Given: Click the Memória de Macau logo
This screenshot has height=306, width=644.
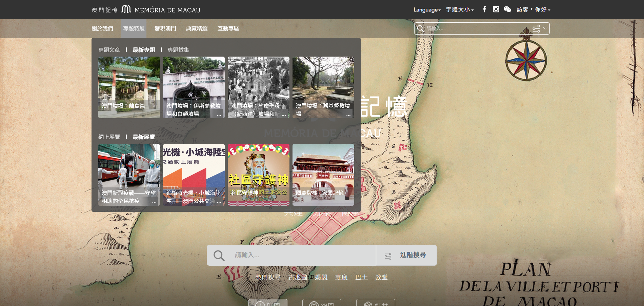Looking at the screenshot, I should coord(146,9).
